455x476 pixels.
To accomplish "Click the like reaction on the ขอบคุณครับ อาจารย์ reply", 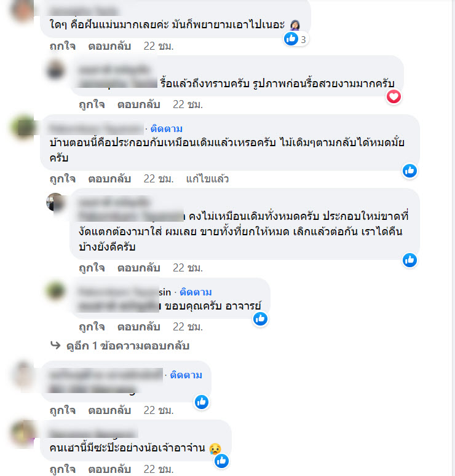I will click(x=260, y=319).
